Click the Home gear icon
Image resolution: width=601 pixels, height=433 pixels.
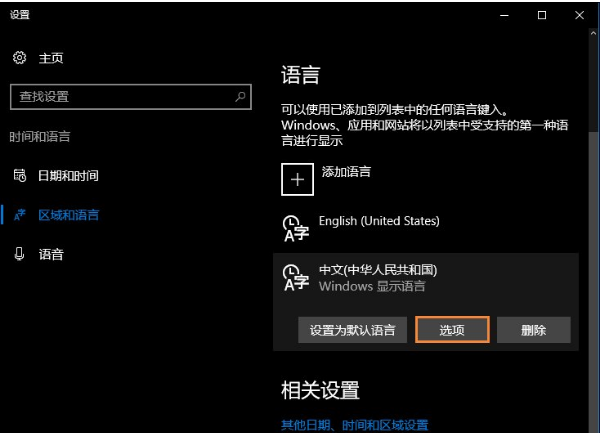pyautogui.click(x=19, y=58)
